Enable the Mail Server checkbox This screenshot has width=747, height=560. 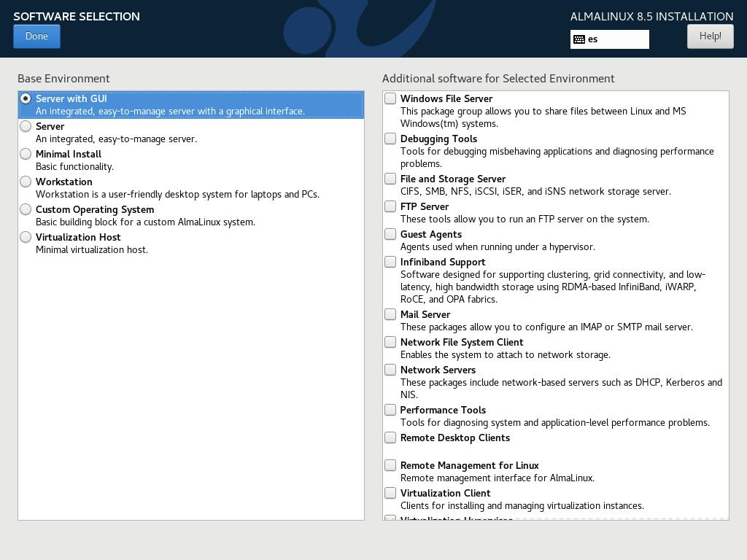click(x=390, y=314)
